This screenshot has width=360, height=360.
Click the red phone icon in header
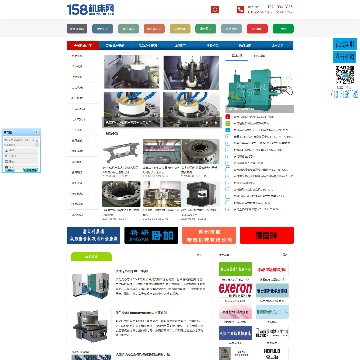(240, 10)
